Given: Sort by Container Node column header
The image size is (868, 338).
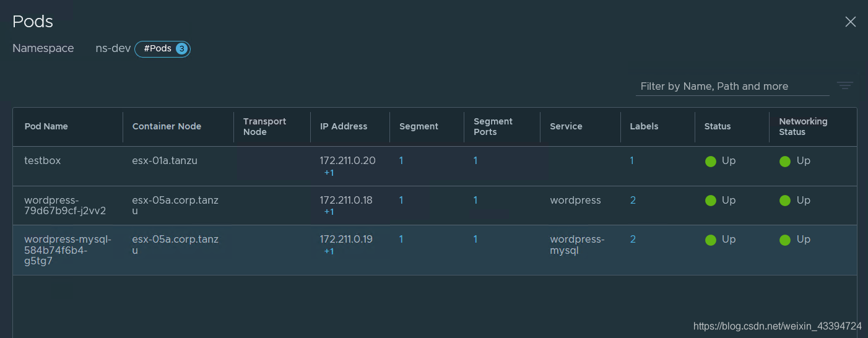Looking at the screenshot, I should 167,126.
